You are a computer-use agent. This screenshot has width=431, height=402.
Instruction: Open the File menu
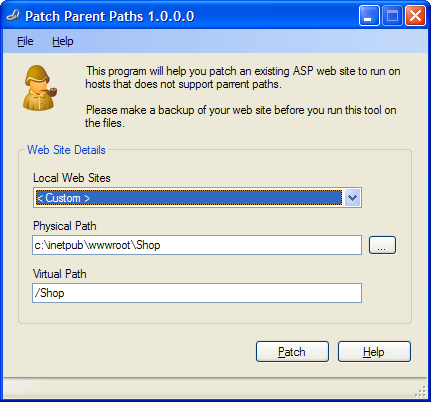[x=25, y=41]
